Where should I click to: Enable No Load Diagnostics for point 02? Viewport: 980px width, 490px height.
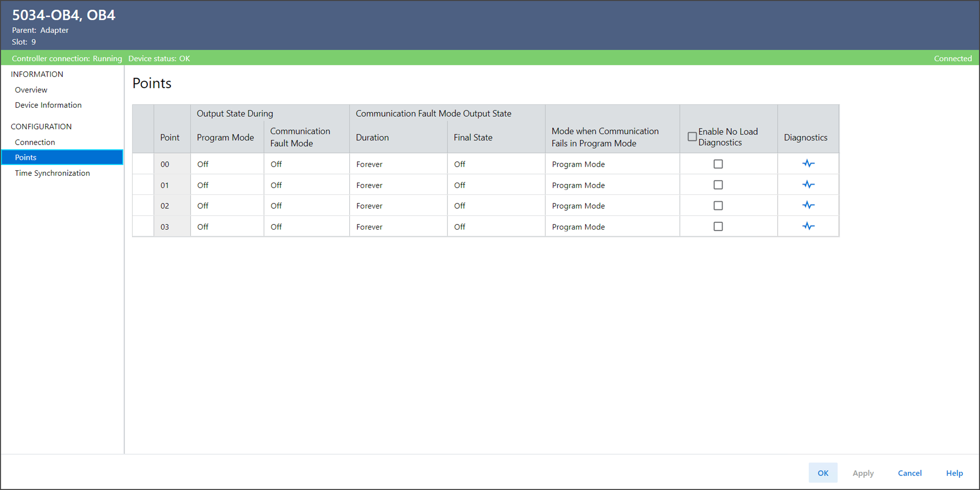click(718, 206)
